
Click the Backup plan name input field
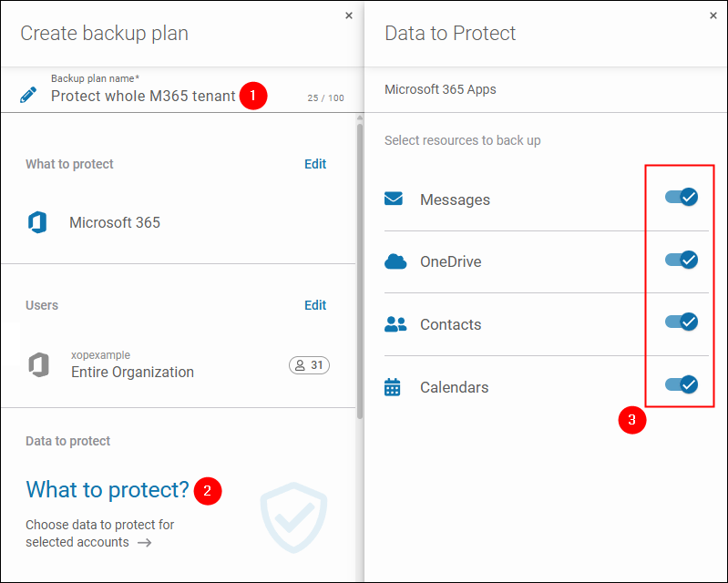coord(143,96)
